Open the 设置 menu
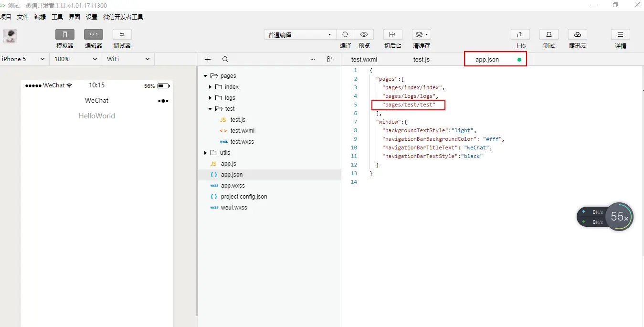The height and width of the screenshot is (327, 644). click(x=92, y=17)
